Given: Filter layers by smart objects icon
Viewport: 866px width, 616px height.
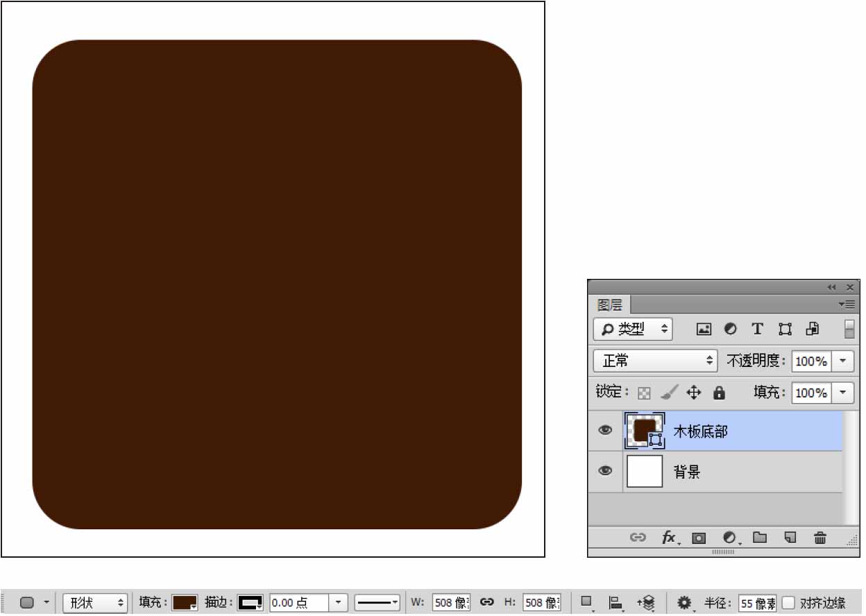Looking at the screenshot, I should 813,330.
